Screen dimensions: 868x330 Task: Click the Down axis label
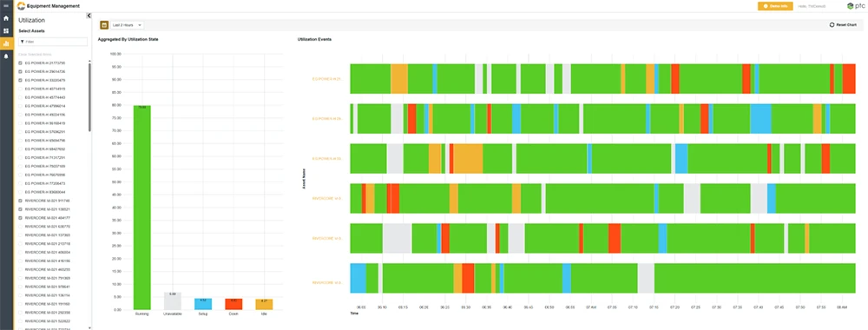[x=233, y=314]
